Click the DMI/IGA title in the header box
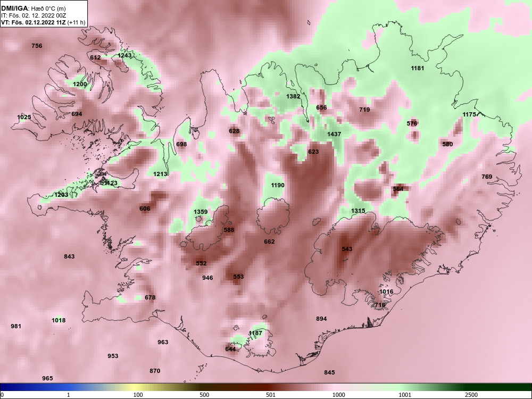This screenshot has height=399, width=532. point(14,9)
